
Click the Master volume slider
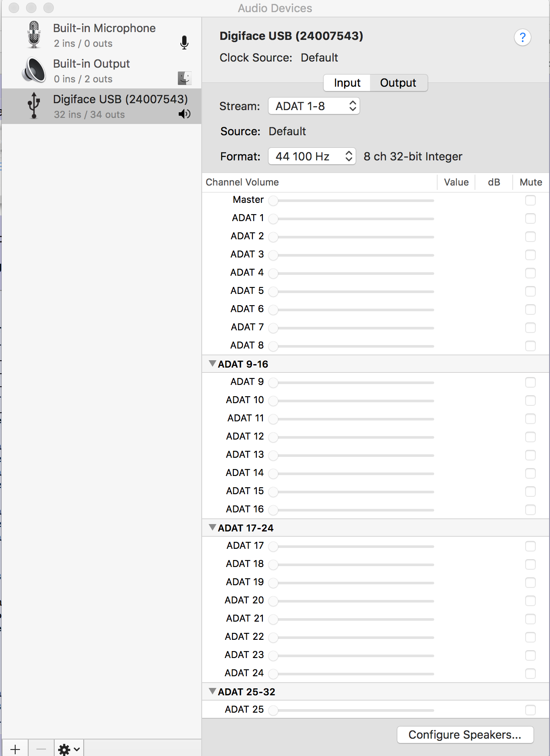[351, 201]
